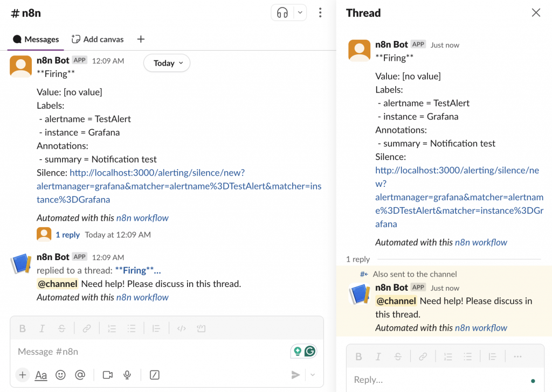Record an audio clip with microphone

(x=127, y=375)
